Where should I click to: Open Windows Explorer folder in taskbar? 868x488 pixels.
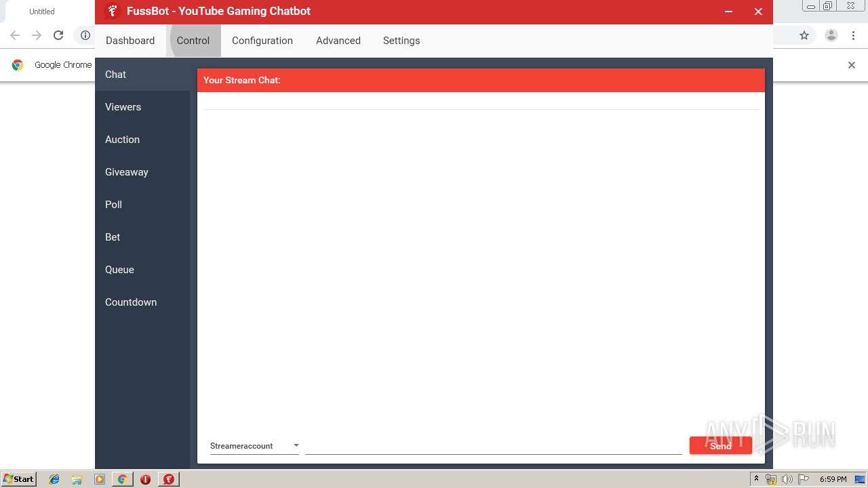(x=77, y=479)
